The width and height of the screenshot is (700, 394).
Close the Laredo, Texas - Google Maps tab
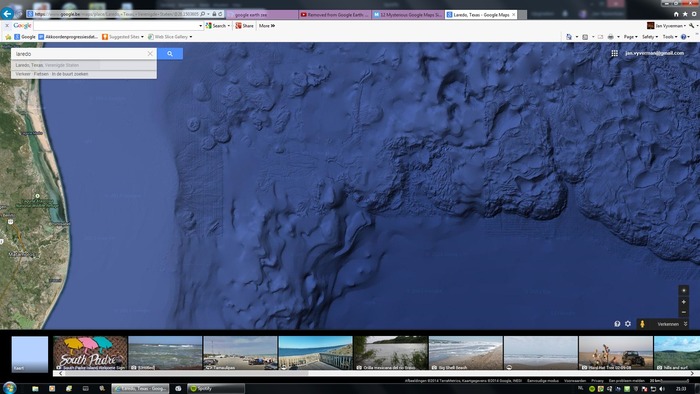click(513, 15)
